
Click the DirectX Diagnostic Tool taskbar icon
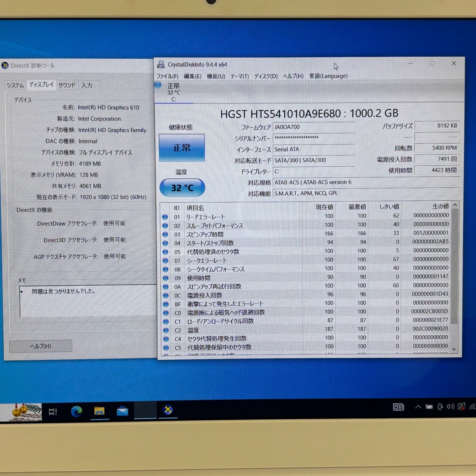[x=167, y=410]
